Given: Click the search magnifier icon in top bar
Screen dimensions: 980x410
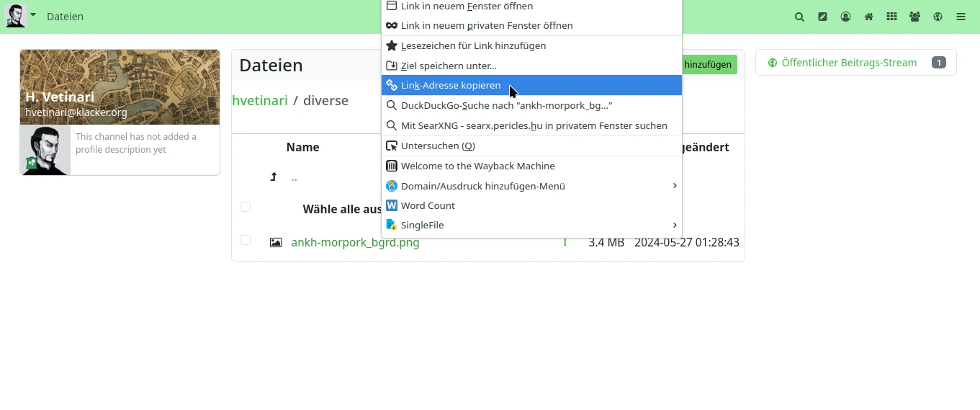Looking at the screenshot, I should coord(799,17).
